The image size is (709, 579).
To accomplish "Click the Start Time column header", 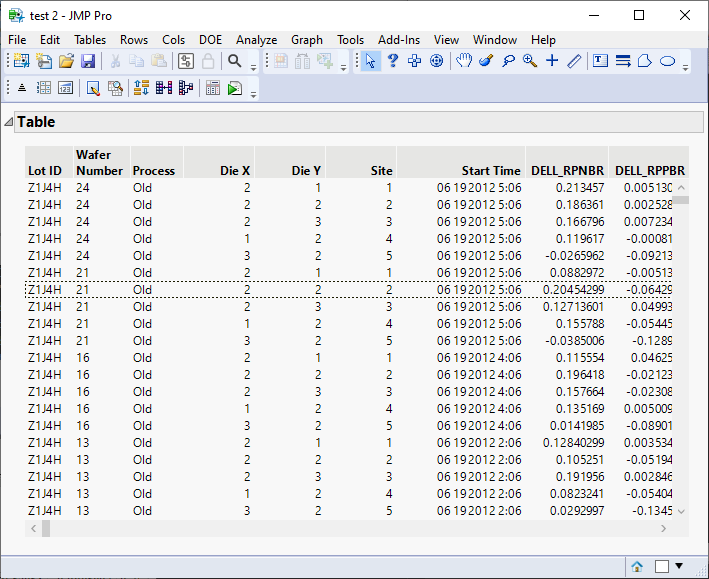I will pos(490,171).
